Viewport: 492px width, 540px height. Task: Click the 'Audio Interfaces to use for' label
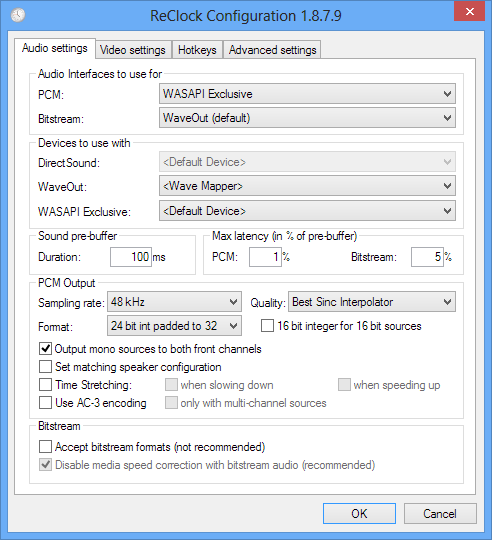coord(100,74)
